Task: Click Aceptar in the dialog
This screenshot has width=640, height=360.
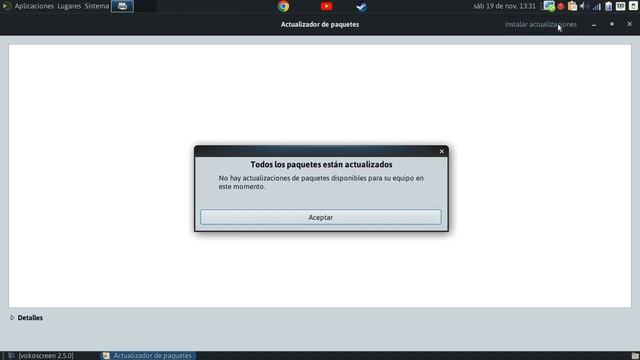Action: [321, 217]
